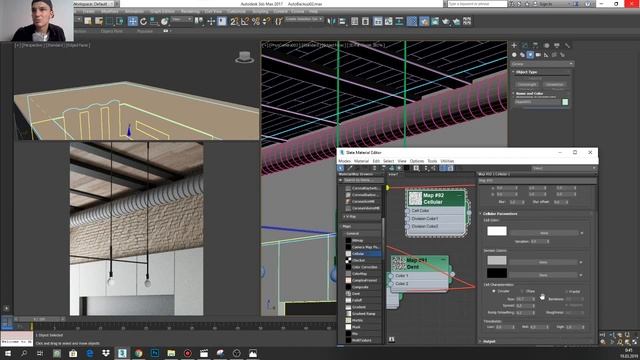Image resolution: width=640 pixels, height=360 pixels.
Task: Open Chrome from the taskbar
Action: coord(138,353)
